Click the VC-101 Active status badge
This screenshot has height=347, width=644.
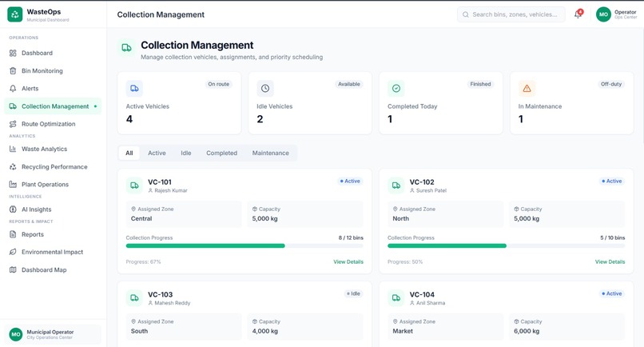350,181
